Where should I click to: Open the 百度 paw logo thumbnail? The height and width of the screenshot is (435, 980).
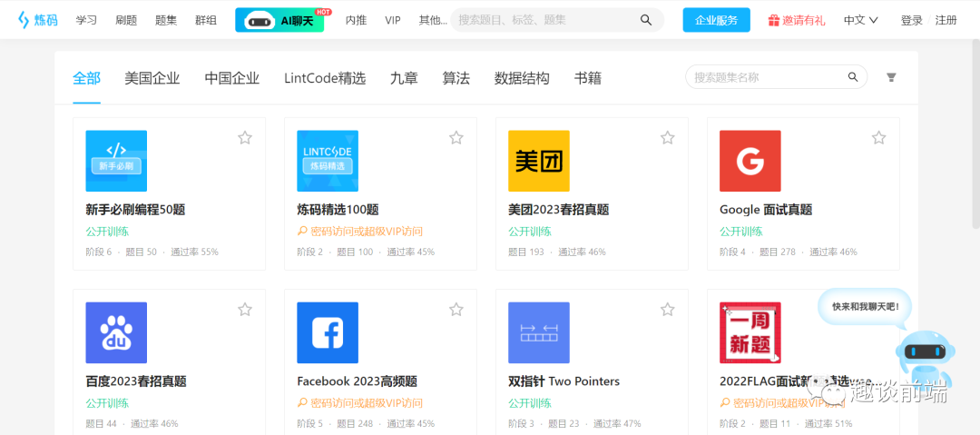point(116,332)
